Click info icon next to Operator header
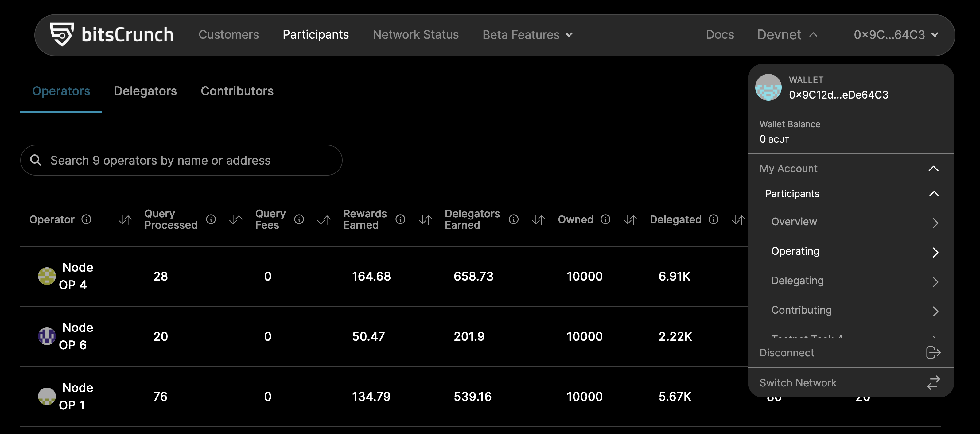 (86, 219)
